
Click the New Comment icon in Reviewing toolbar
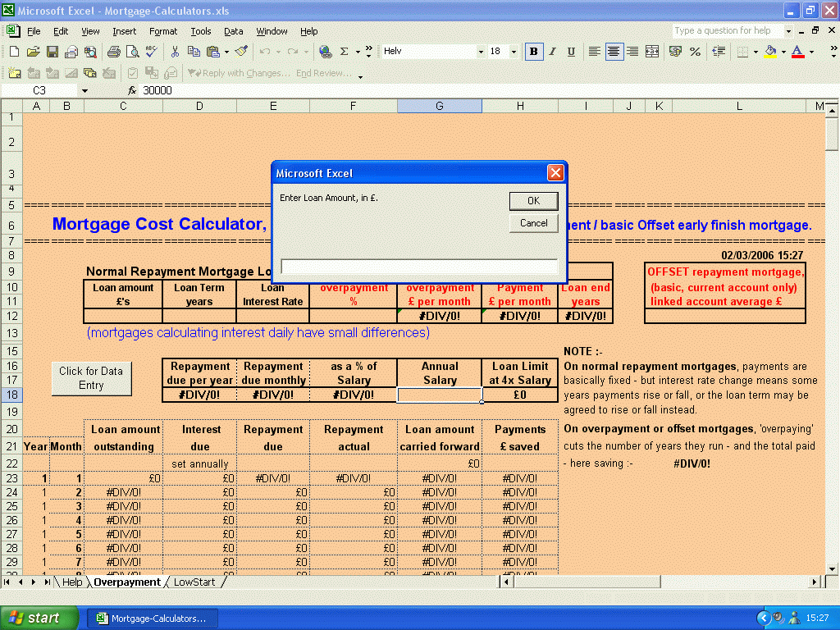(15, 73)
